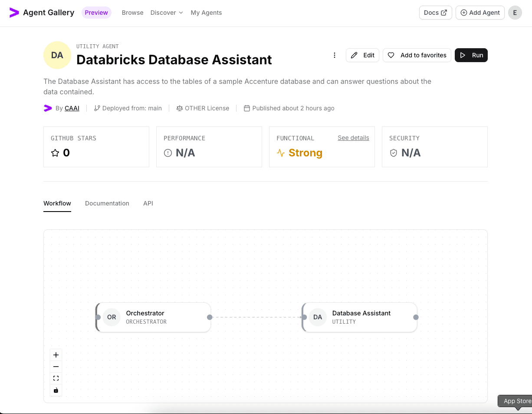Click the shield icon in the Security card

click(394, 152)
